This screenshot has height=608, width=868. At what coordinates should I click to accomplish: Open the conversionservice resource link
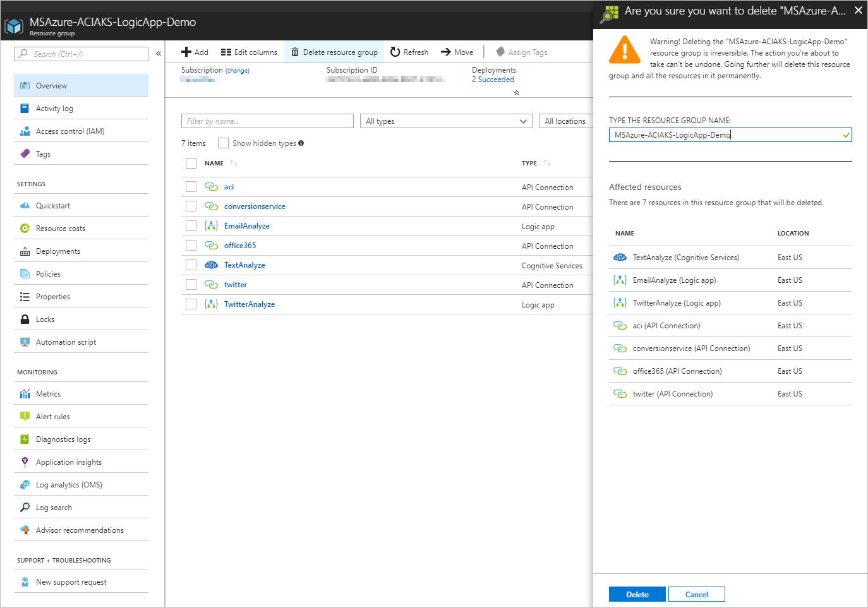255,206
